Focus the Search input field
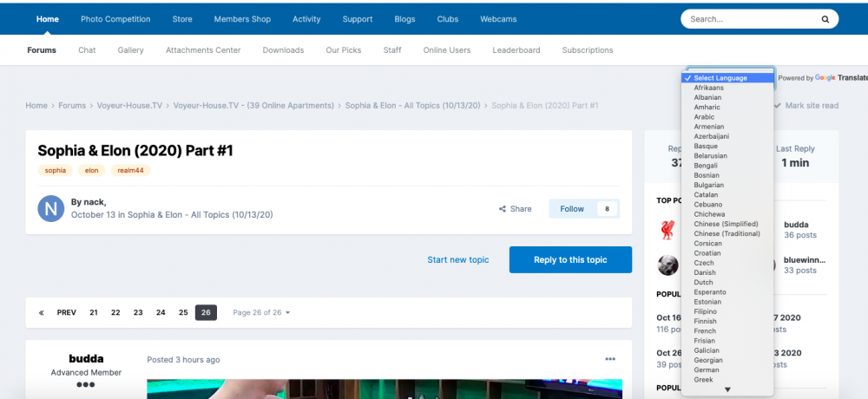Viewport: 868px width, 399px height. 748,19
